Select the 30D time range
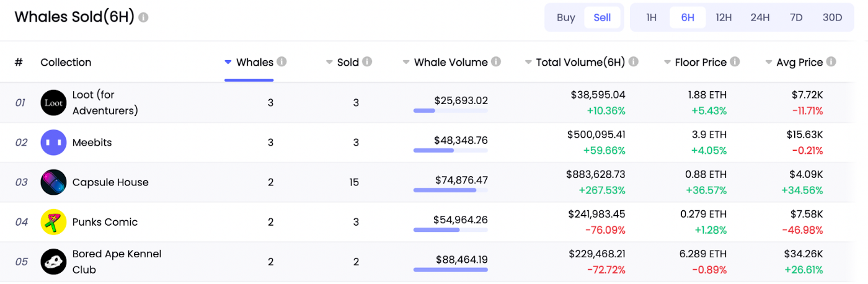 pos(832,17)
